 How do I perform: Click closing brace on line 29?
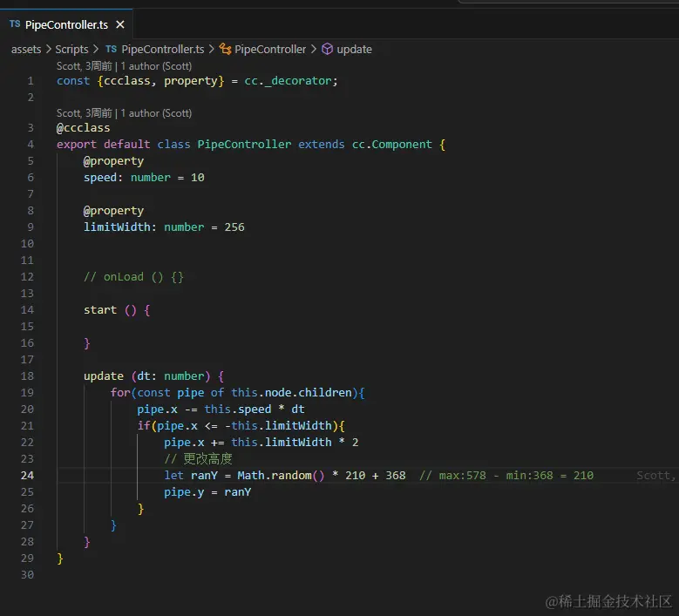[60, 558]
